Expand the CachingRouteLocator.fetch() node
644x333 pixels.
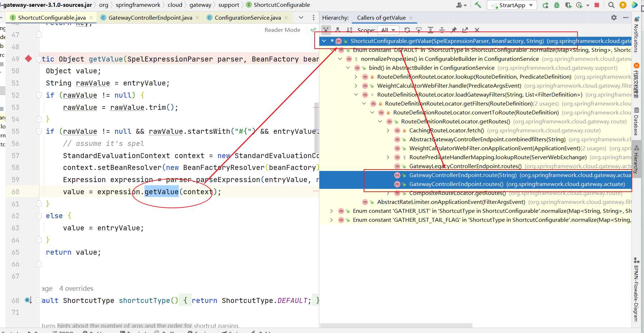[388, 131]
